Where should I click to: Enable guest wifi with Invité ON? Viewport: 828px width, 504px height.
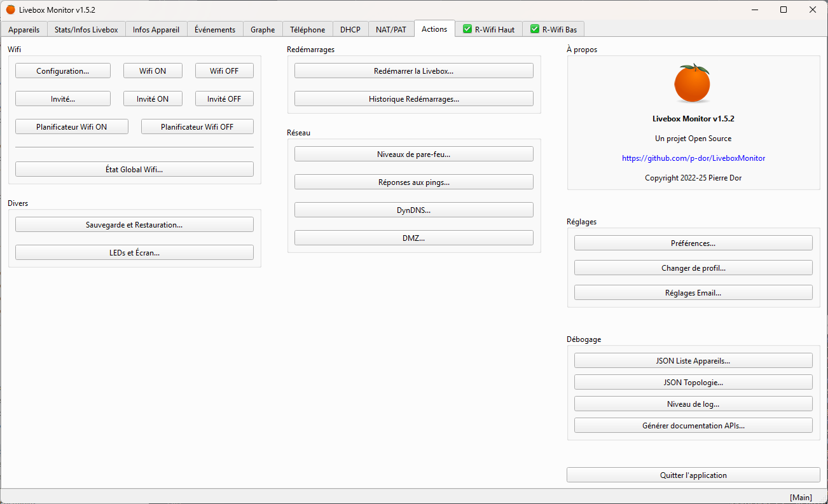153,99
